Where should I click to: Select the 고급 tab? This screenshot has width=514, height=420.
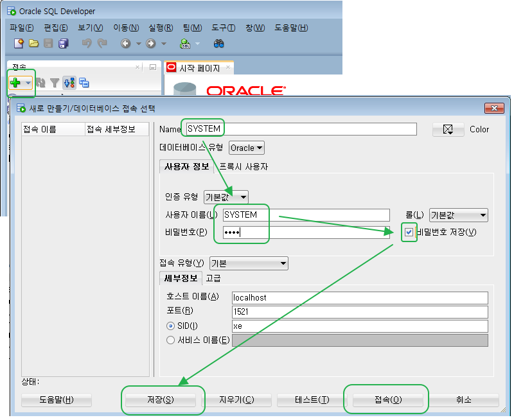[x=213, y=278]
